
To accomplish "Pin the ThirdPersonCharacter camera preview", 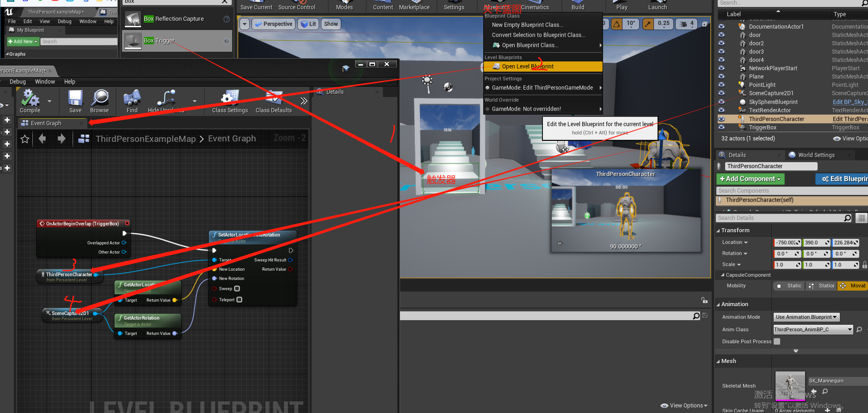I will pos(560,243).
